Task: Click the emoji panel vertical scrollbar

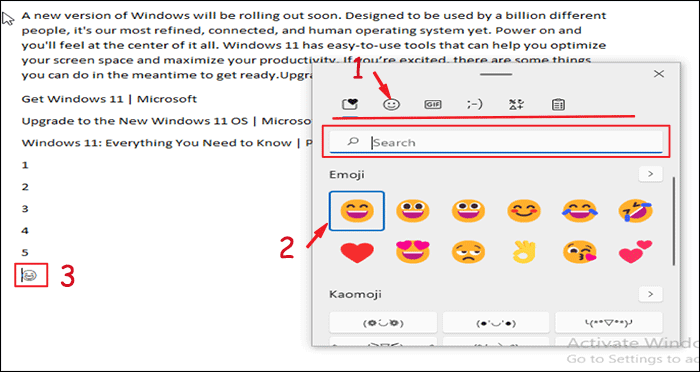Action: coord(674,222)
